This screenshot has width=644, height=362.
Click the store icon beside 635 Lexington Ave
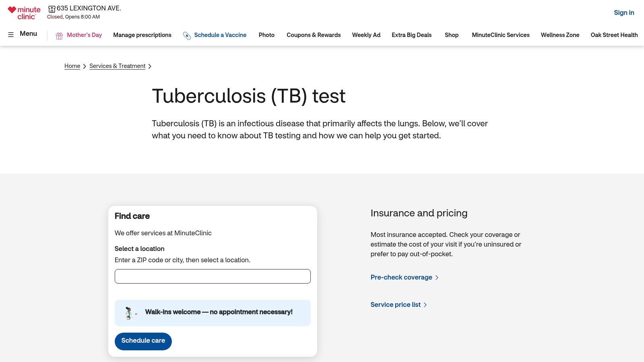coord(52,9)
